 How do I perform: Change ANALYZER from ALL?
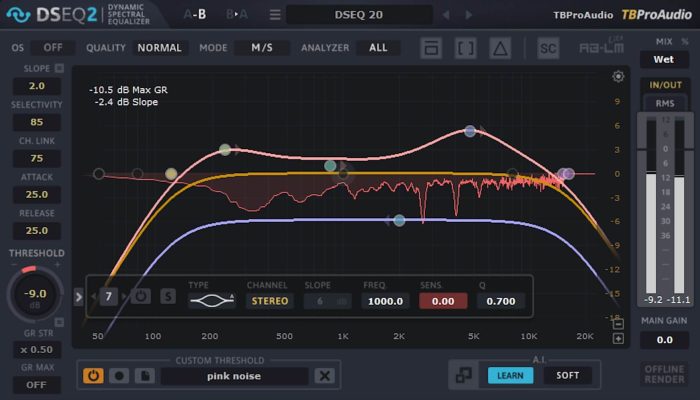378,48
